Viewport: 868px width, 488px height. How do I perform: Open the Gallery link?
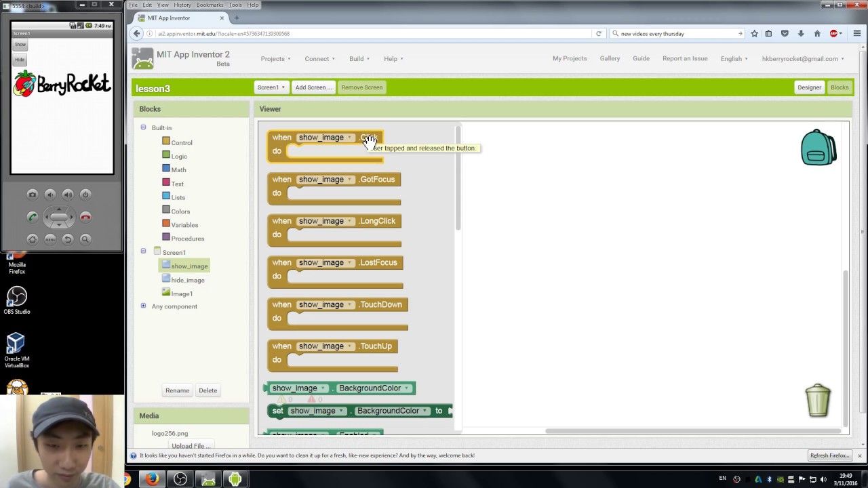610,58
